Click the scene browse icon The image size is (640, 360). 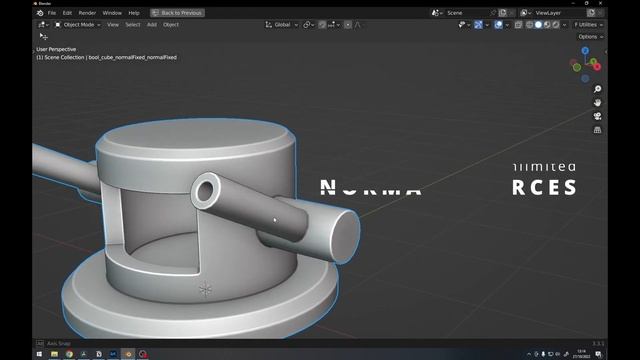437,13
